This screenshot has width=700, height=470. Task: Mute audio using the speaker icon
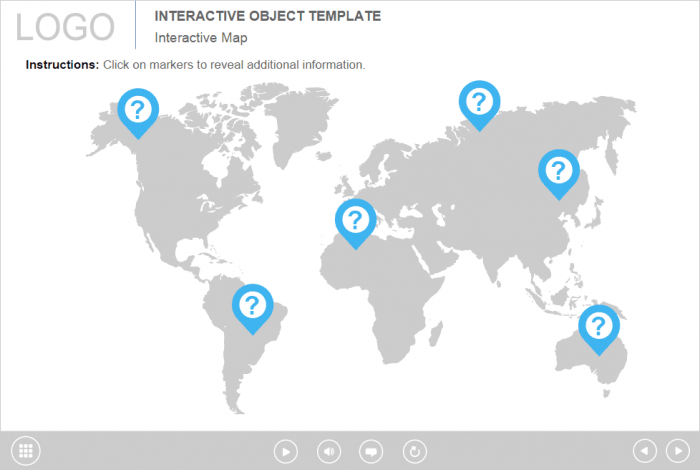click(328, 451)
